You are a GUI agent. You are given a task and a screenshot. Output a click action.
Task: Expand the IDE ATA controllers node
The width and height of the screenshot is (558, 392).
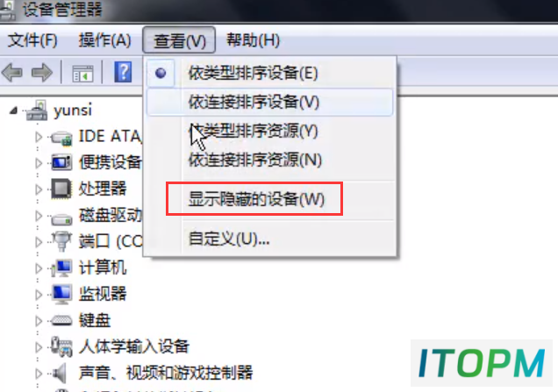(39, 137)
